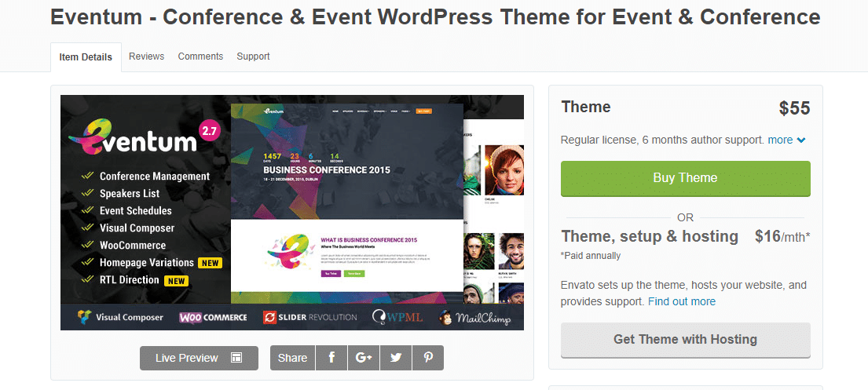Share the theme on Facebook
Viewport: 868px width, 390px height.
tap(331, 358)
